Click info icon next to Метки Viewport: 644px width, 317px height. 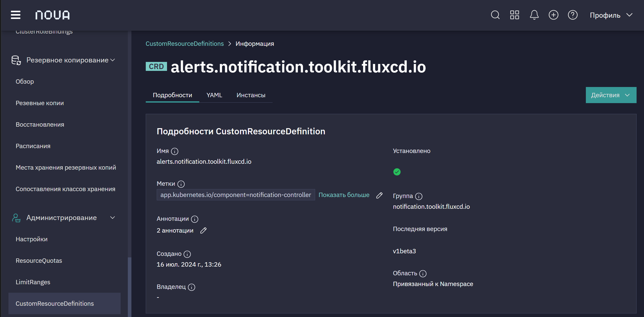(x=181, y=184)
